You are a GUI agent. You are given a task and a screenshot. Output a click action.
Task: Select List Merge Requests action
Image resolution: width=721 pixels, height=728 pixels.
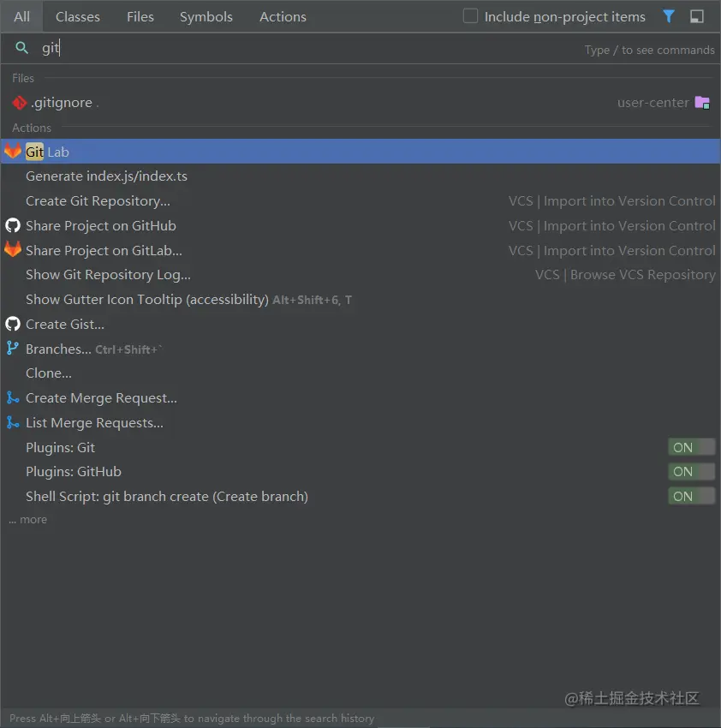coord(360,422)
